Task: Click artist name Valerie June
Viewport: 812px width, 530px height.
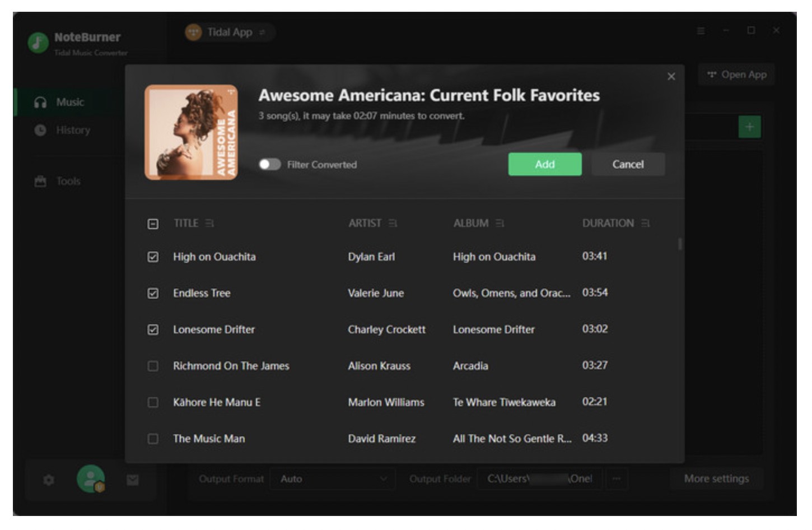Action: coord(376,293)
